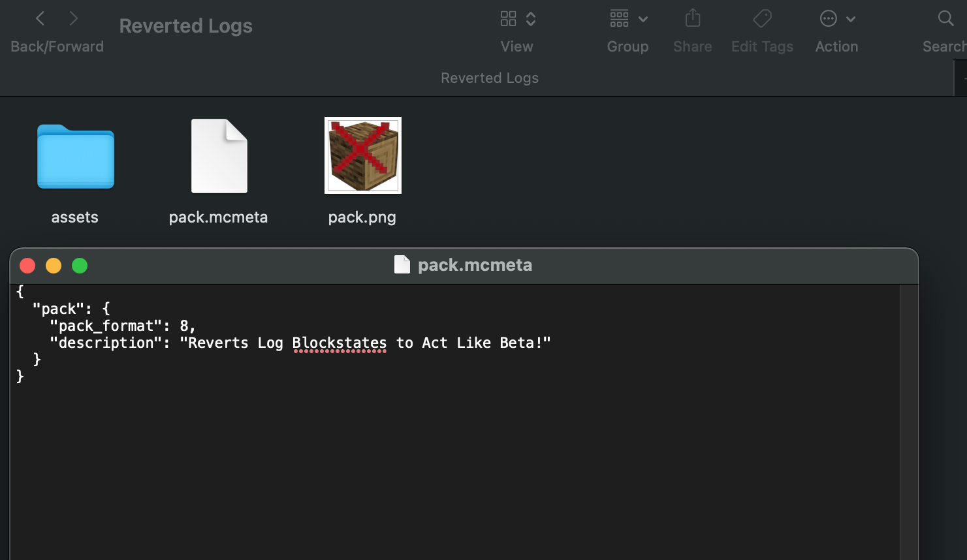Minimize the pack.mcmeta editor window
967x560 pixels.
54,266
